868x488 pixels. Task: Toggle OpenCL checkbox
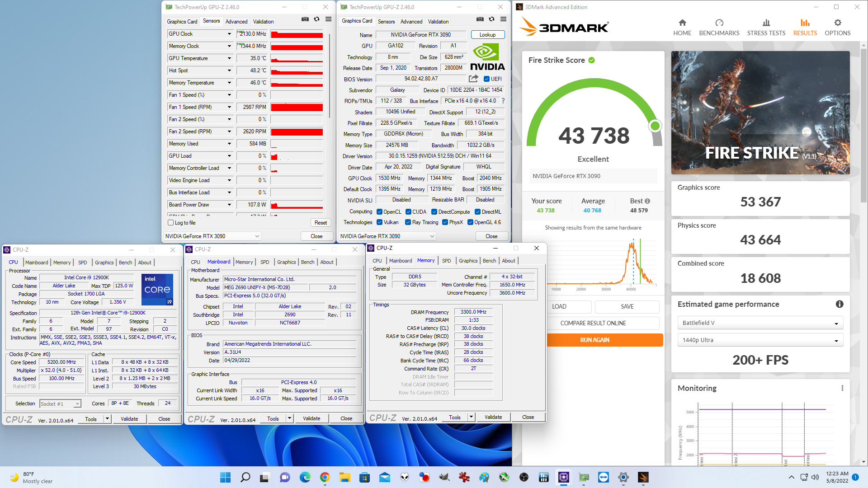click(380, 212)
